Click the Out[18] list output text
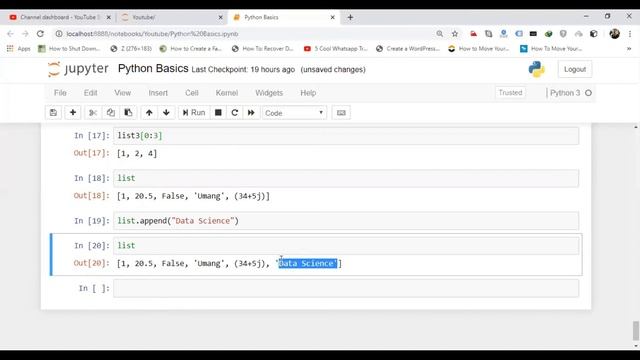The height and width of the screenshot is (360, 640). coord(193,196)
